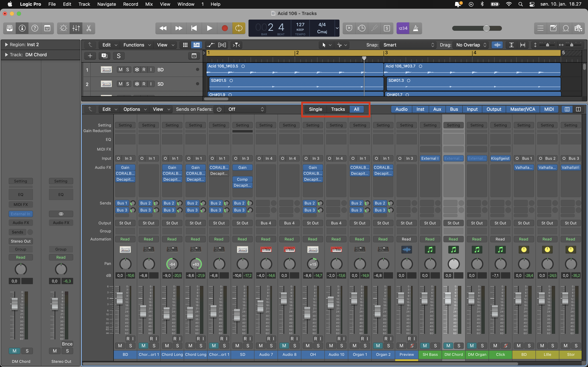Click the red Record button
Screen dimensions: 588x367
pos(225,28)
